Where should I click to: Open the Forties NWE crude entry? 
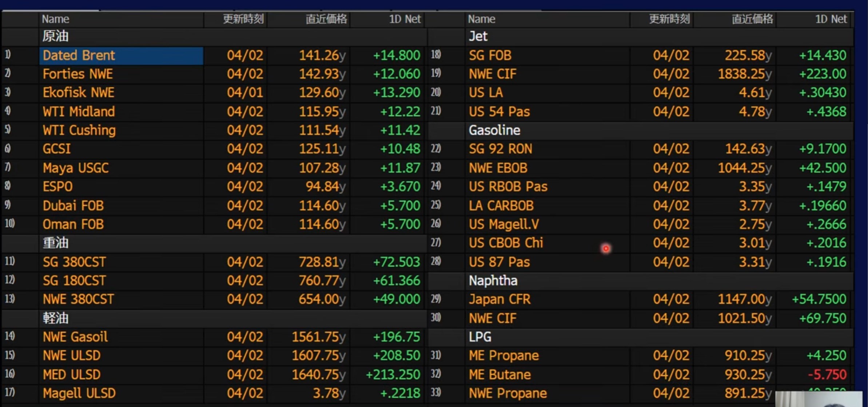(x=77, y=74)
